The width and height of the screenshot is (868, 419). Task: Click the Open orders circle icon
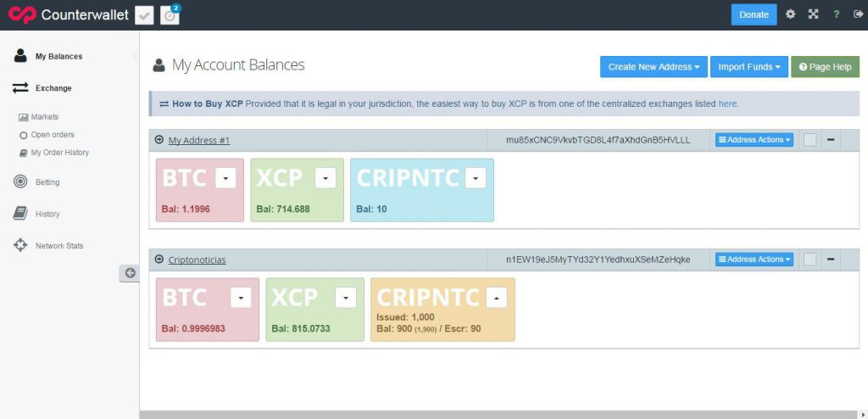point(23,135)
